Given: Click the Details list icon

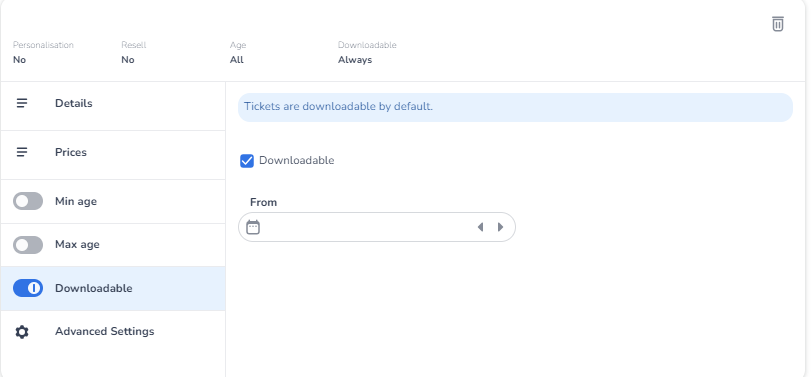Looking at the screenshot, I should [x=22, y=103].
